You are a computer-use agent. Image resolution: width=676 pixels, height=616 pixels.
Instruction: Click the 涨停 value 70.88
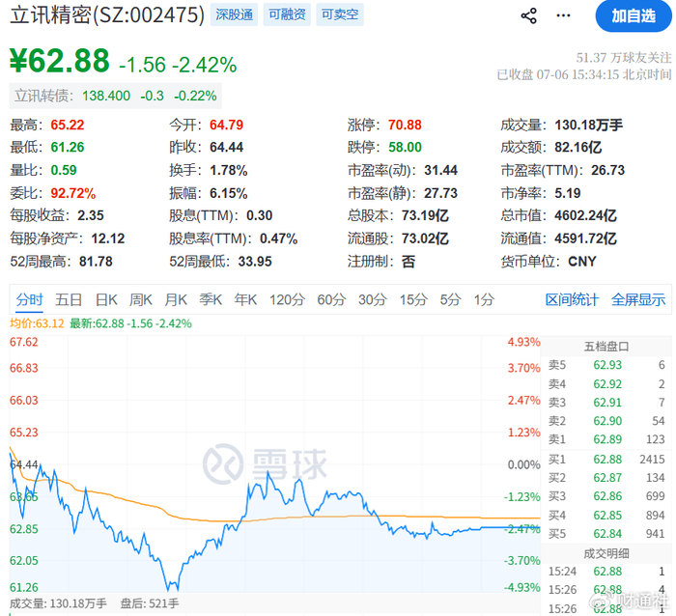[x=405, y=125]
